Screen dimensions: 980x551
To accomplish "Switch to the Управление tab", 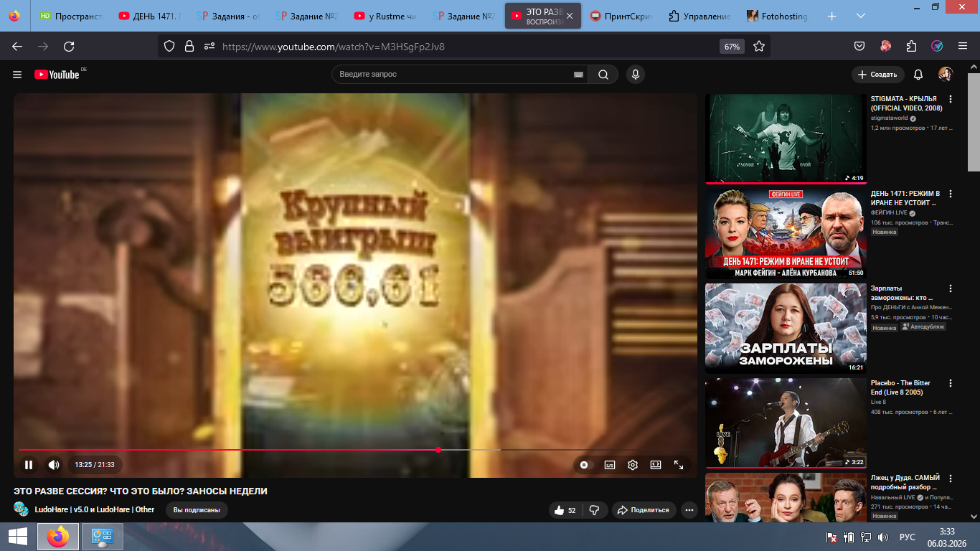I will pyautogui.click(x=699, y=16).
